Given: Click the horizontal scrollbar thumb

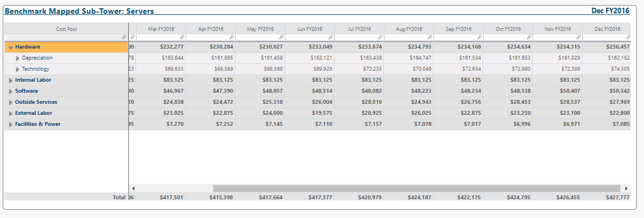Looking at the screenshot, I should [416, 188].
